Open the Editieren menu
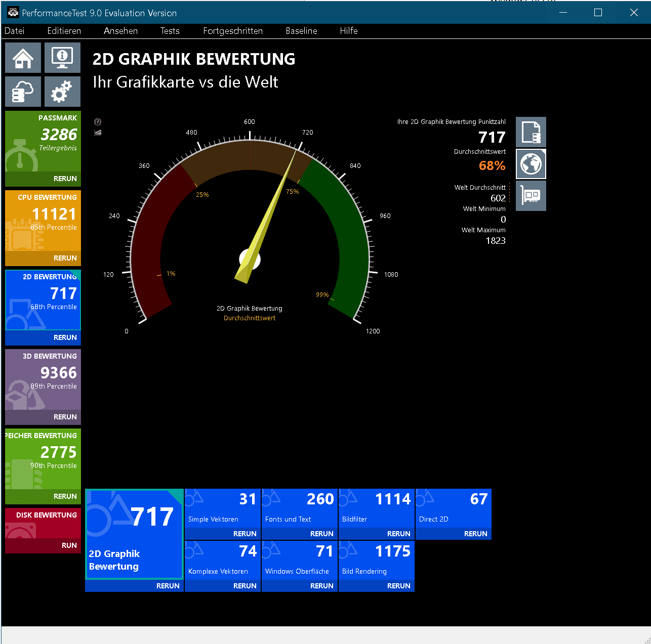 64,31
